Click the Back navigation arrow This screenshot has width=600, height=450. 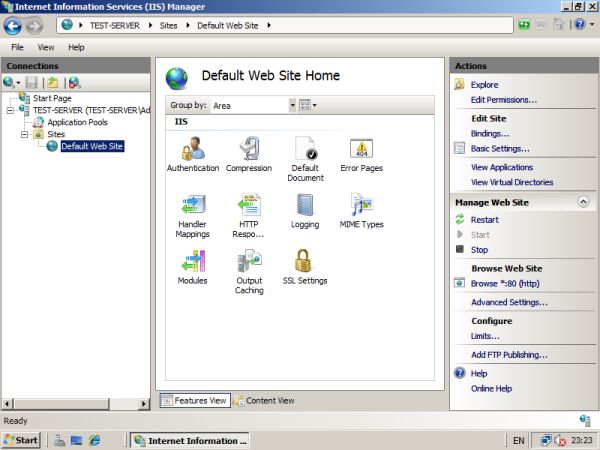13,26
